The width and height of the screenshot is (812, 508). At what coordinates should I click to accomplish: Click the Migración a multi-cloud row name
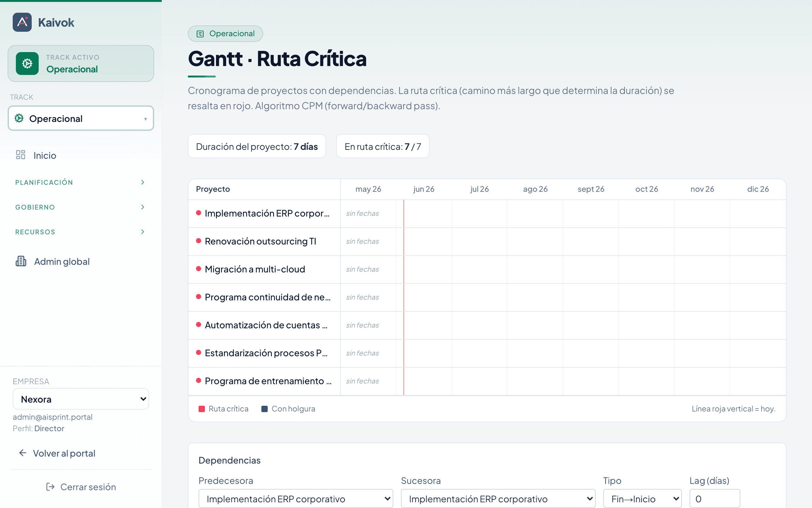tap(255, 269)
